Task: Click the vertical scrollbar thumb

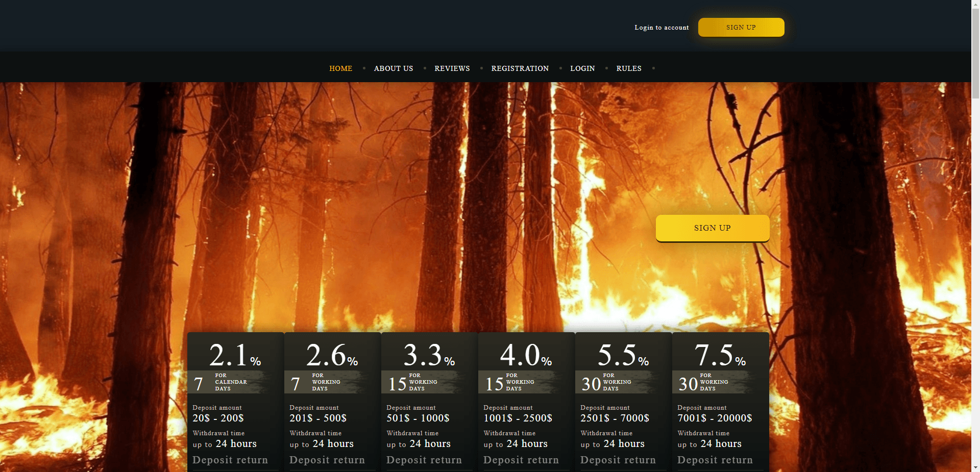Action: click(975, 51)
